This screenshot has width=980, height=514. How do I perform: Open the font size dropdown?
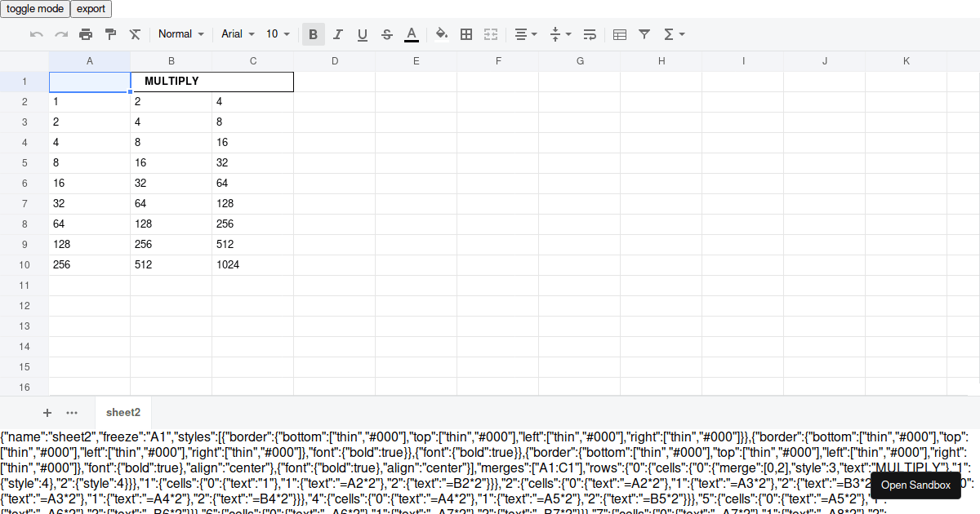click(278, 33)
